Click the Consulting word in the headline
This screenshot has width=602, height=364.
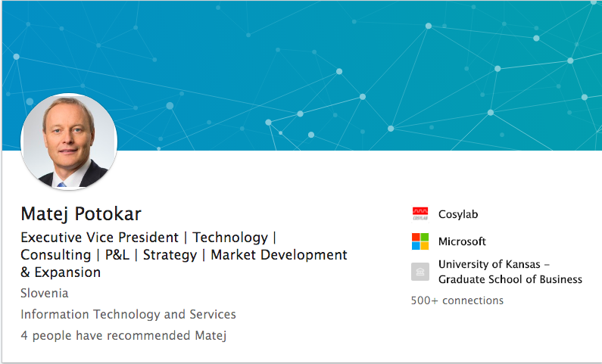point(56,255)
